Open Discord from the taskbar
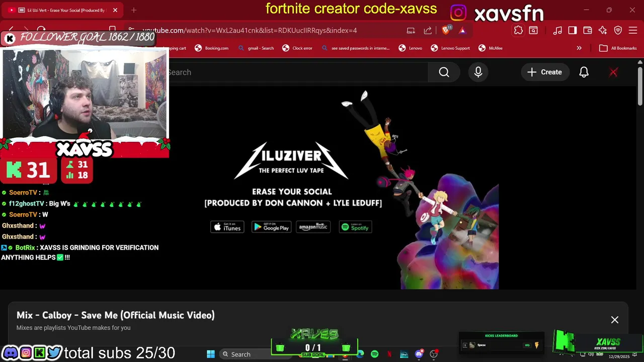The image size is (644, 362). [419, 354]
